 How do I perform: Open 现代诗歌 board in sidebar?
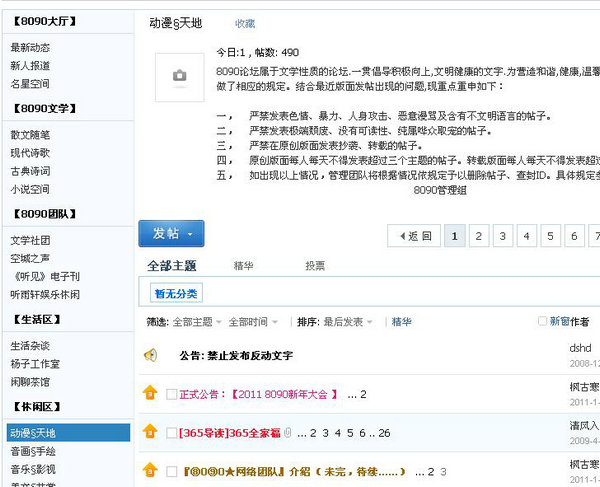point(30,153)
